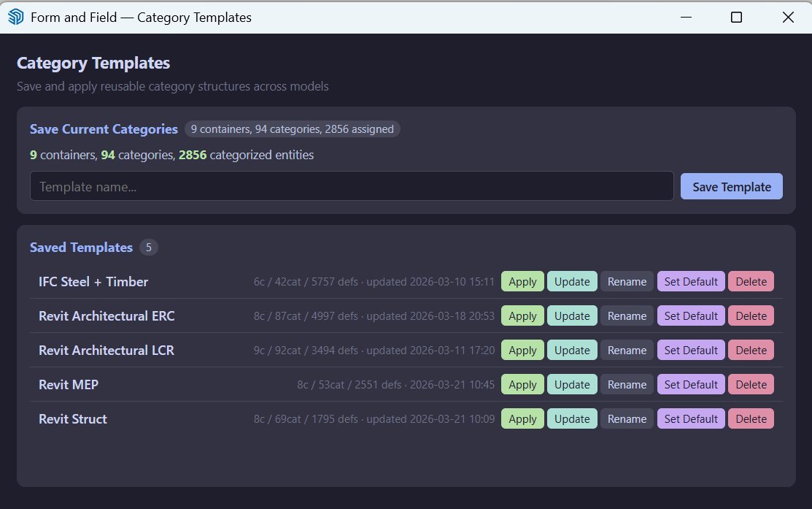The height and width of the screenshot is (509, 812).
Task: Rename the Revit Architectural LCR template
Action: click(x=627, y=350)
